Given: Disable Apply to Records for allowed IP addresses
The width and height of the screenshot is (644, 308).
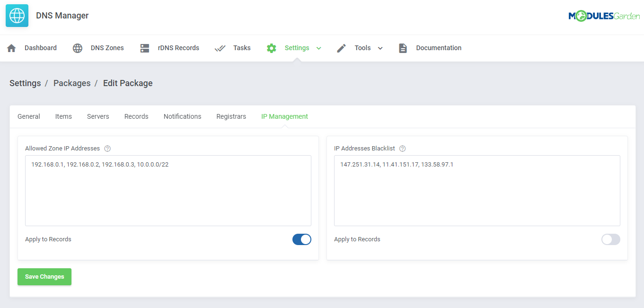Looking at the screenshot, I should coord(301,239).
